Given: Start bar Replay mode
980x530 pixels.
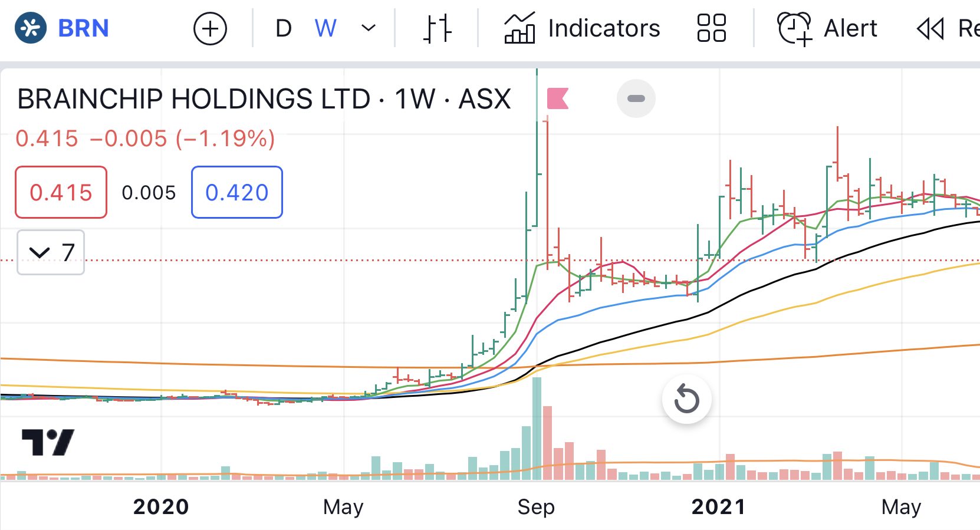Looking at the screenshot, I should click(948, 28).
